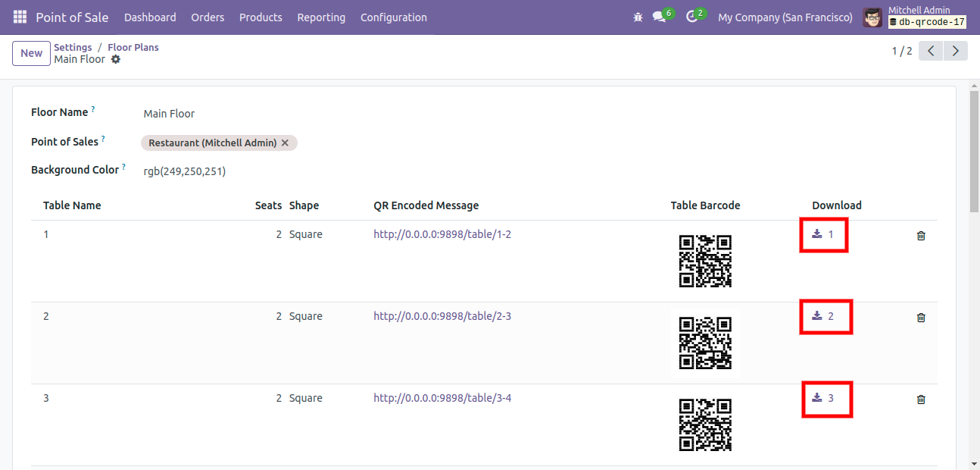Click the debug bug icon
The height and width of the screenshot is (470, 980).
point(638,17)
